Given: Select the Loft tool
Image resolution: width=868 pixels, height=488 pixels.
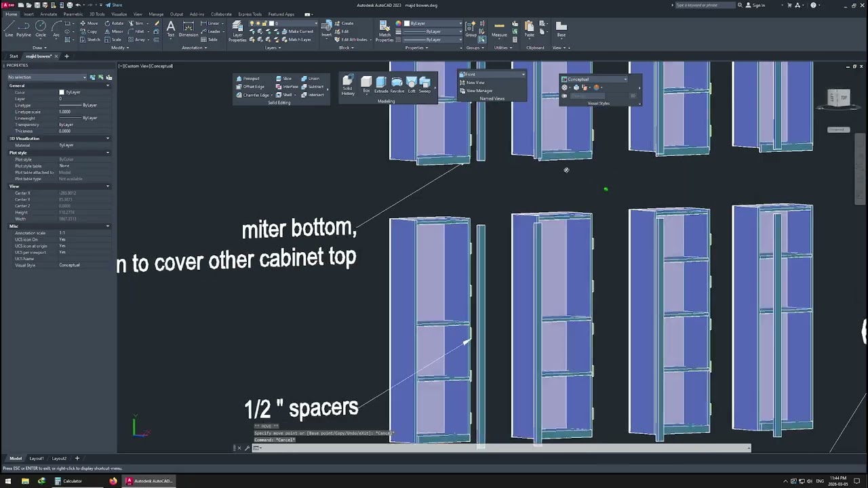Looking at the screenshot, I should (411, 85).
